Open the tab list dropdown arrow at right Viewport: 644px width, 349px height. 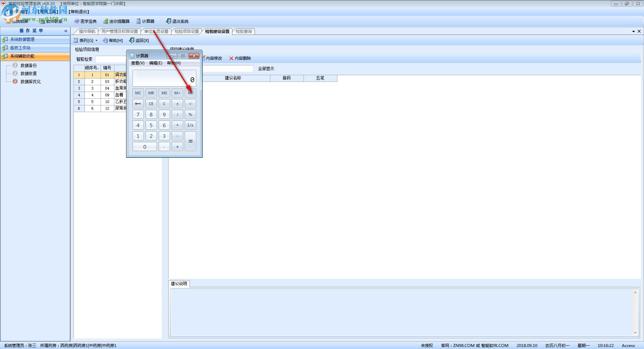point(633,31)
